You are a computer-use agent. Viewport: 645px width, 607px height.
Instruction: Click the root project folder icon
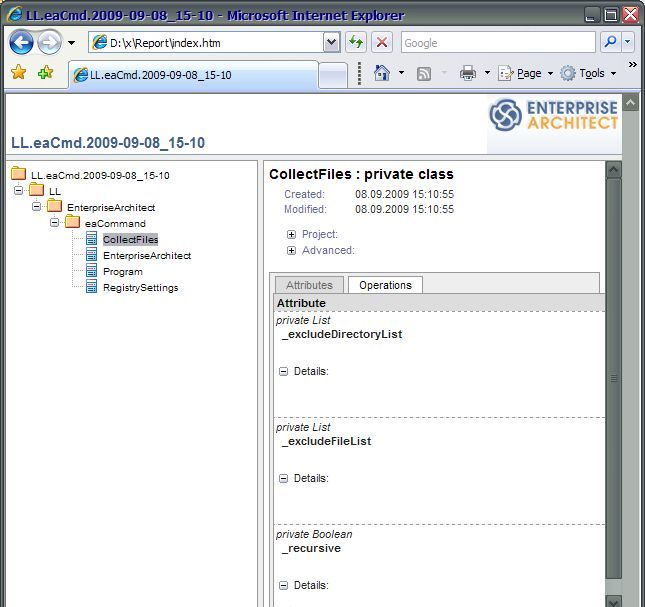pyautogui.click(x=19, y=174)
